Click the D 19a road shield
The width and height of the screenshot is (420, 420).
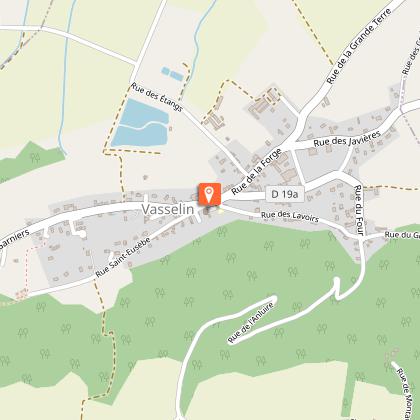[x=285, y=194]
